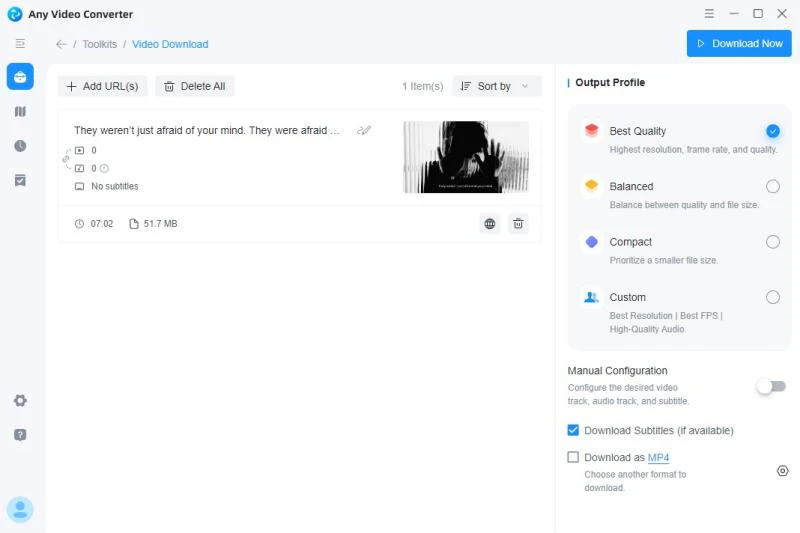Select the Best Quality radio button

[x=772, y=131]
